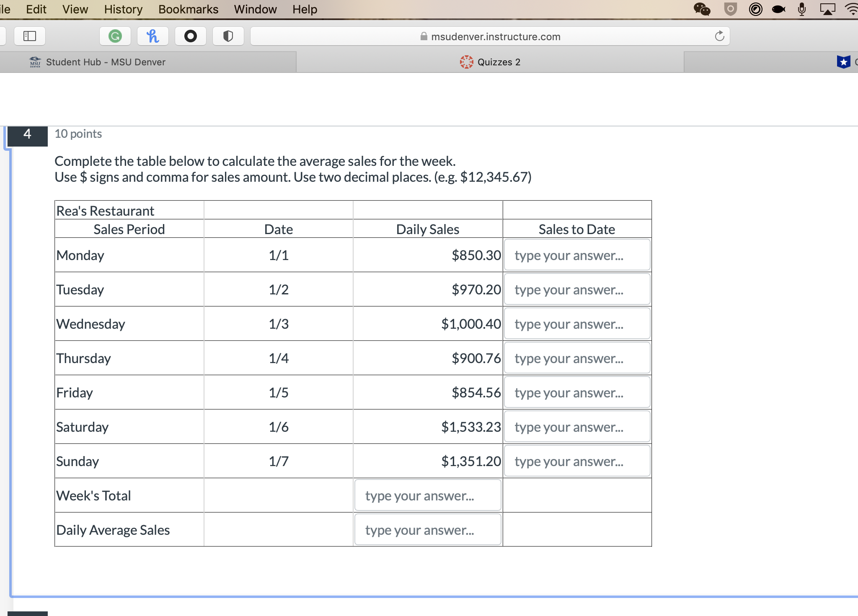The height and width of the screenshot is (616, 858).
Task: Open the shield privacy extension in toolbar
Action: (x=228, y=36)
